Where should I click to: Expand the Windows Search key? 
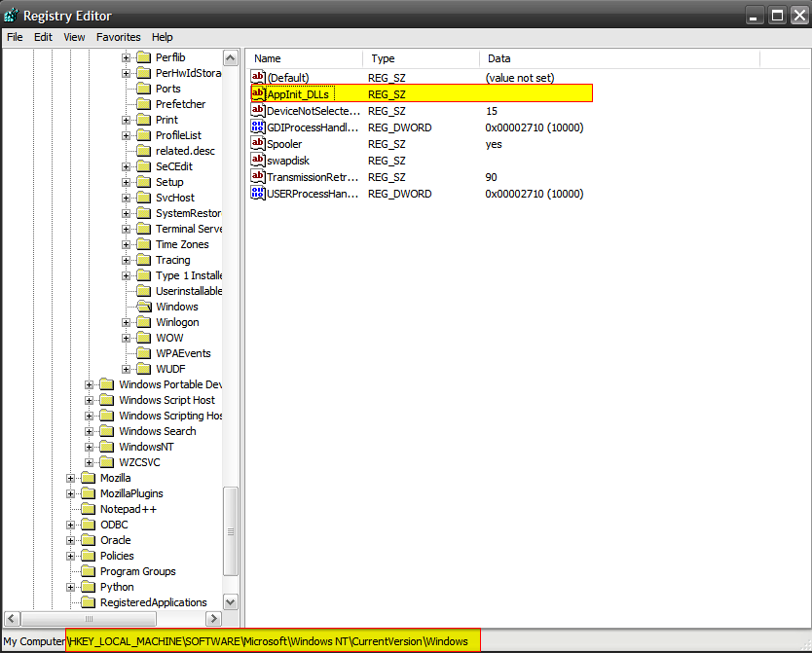click(90, 431)
